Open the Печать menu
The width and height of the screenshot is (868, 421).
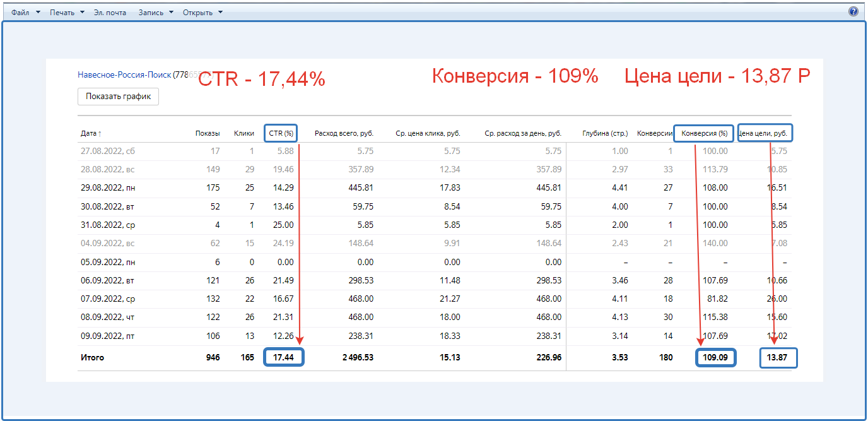click(x=62, y=12)
